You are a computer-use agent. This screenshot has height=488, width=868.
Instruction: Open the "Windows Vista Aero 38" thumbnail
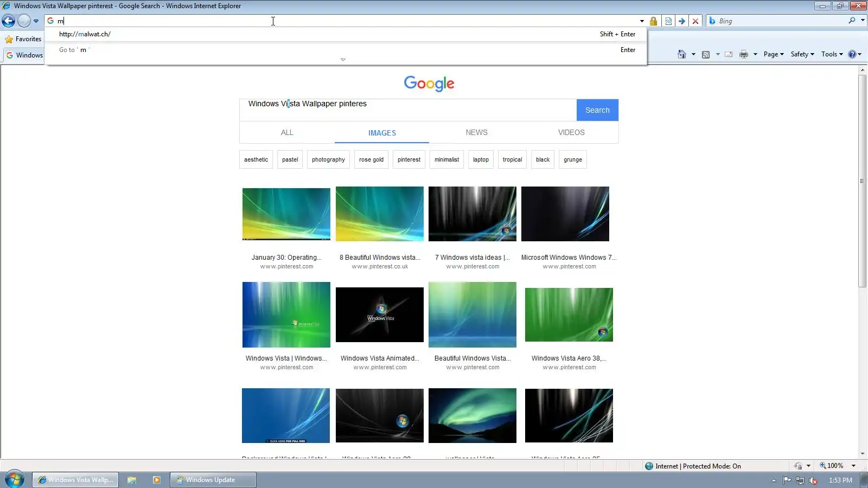569,314
